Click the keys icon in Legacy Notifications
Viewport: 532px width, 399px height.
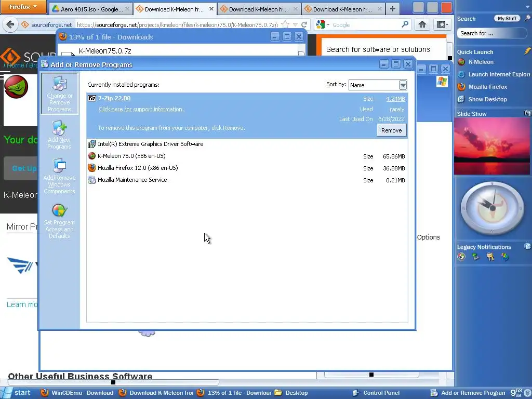point(490,257)
